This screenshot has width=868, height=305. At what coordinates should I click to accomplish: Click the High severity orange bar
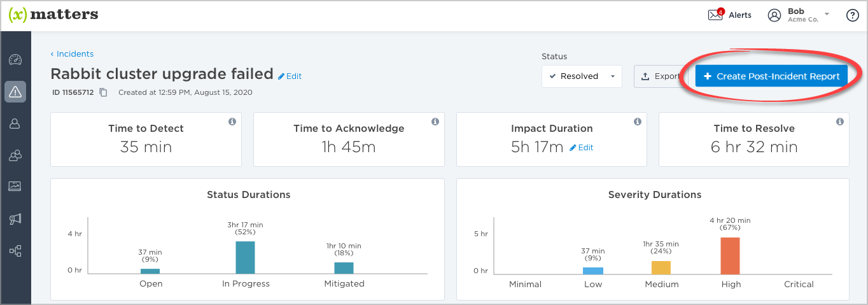[730, 256]
